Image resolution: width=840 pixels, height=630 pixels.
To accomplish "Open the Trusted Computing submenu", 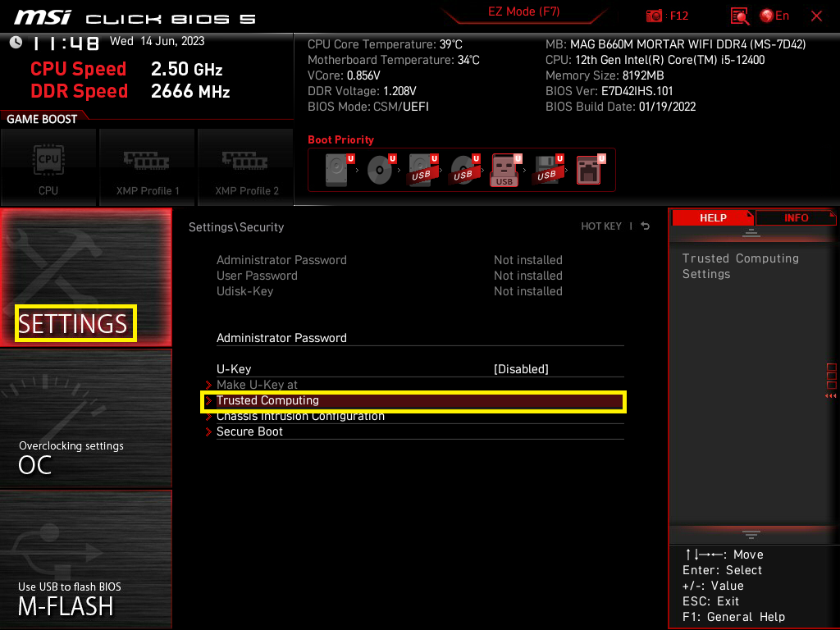I will click(413, 400).
